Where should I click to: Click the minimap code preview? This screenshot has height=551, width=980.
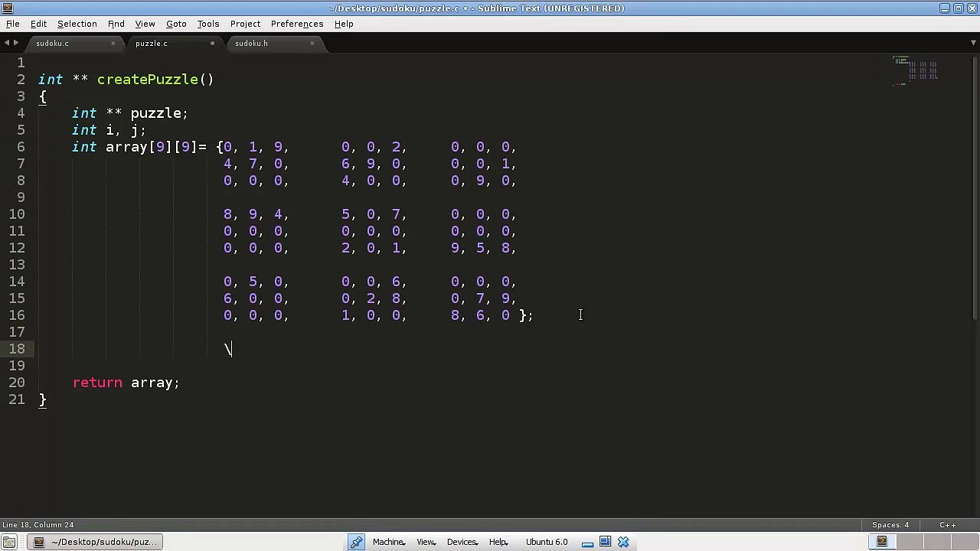point(916,71)
